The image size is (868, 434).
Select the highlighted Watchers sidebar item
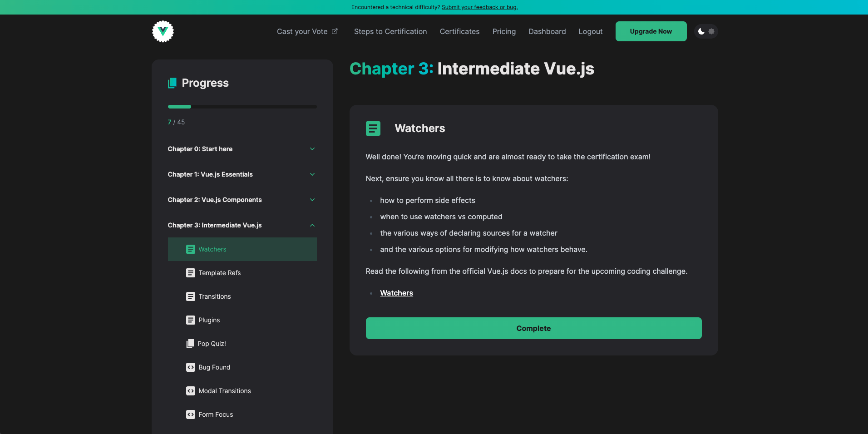242,249
